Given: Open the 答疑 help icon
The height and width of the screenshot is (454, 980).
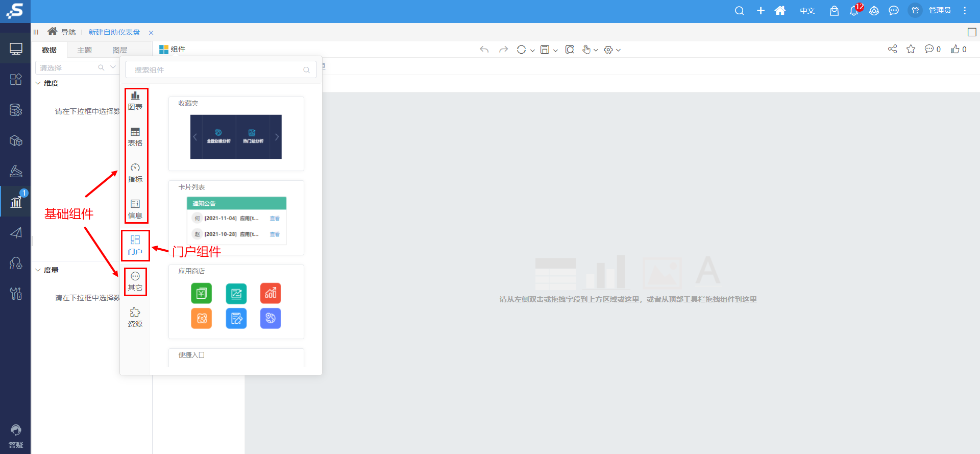Looking at the screenshot, I should tap(16, 437).
